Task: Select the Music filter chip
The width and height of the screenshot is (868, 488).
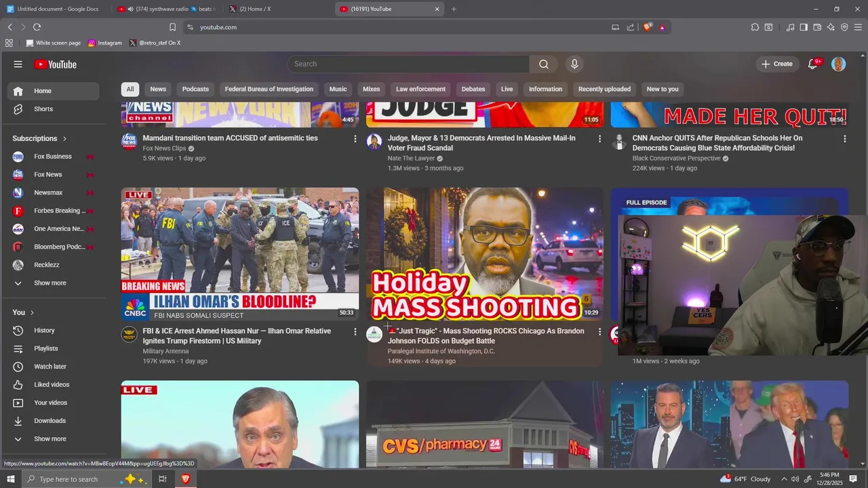Action: (338, 89)
